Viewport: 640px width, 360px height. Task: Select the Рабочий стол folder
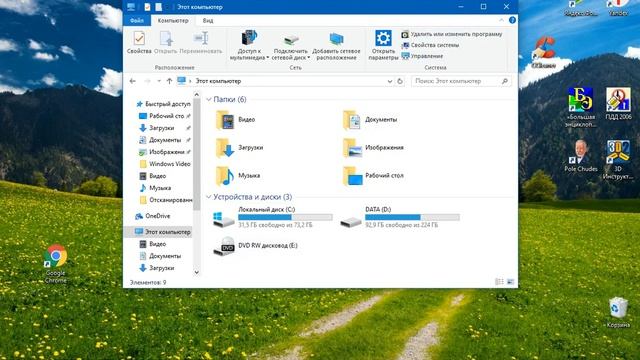click(373, 176)
